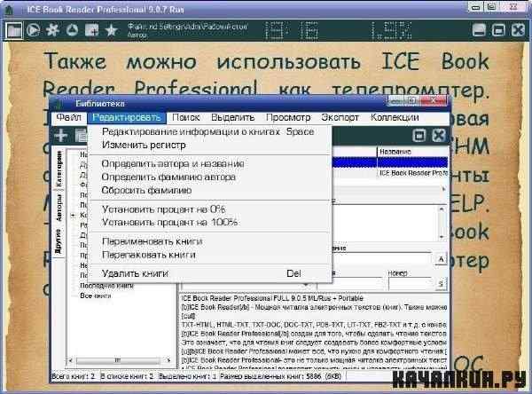532x394 pixels.
Task: Choose Удалить книги
Action: click(x=209, y=273)
